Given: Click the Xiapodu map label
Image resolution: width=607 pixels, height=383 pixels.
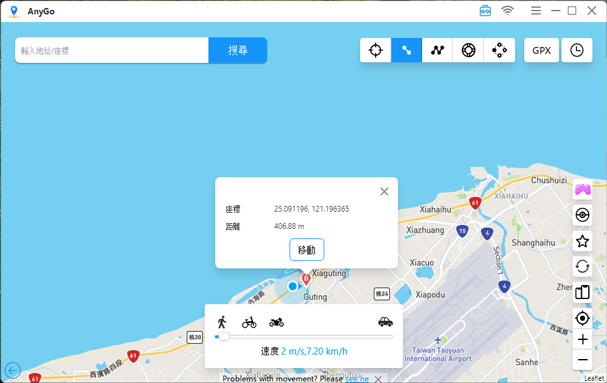Looking at the screenshot, I should 430,295.
